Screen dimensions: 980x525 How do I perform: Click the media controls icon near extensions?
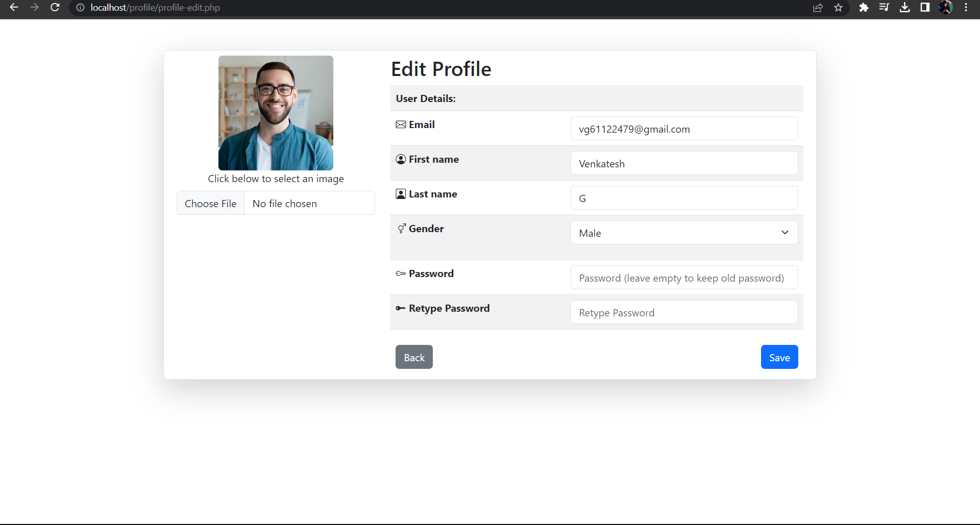coord(884,8)
